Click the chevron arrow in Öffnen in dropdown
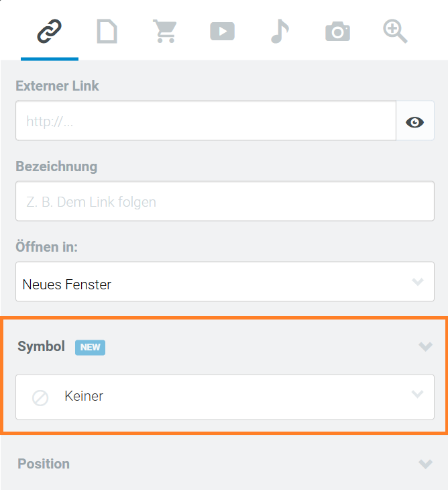This screenshot has height=490, width=448. (417, 282)
